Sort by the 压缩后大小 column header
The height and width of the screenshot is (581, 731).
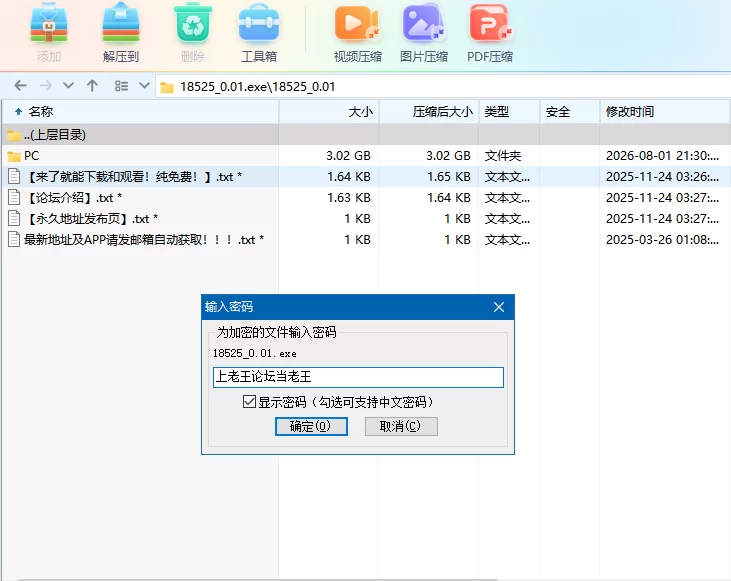[x=428, y=112]
